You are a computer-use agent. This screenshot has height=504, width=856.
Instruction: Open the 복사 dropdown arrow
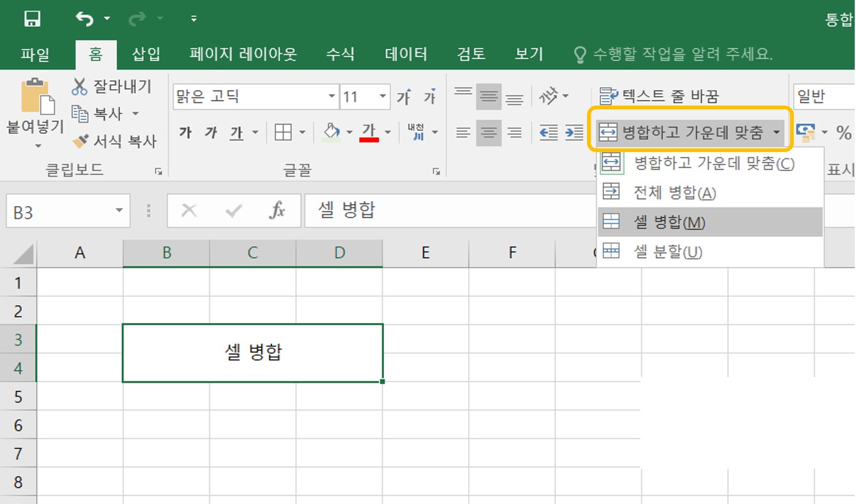[135, 114]
